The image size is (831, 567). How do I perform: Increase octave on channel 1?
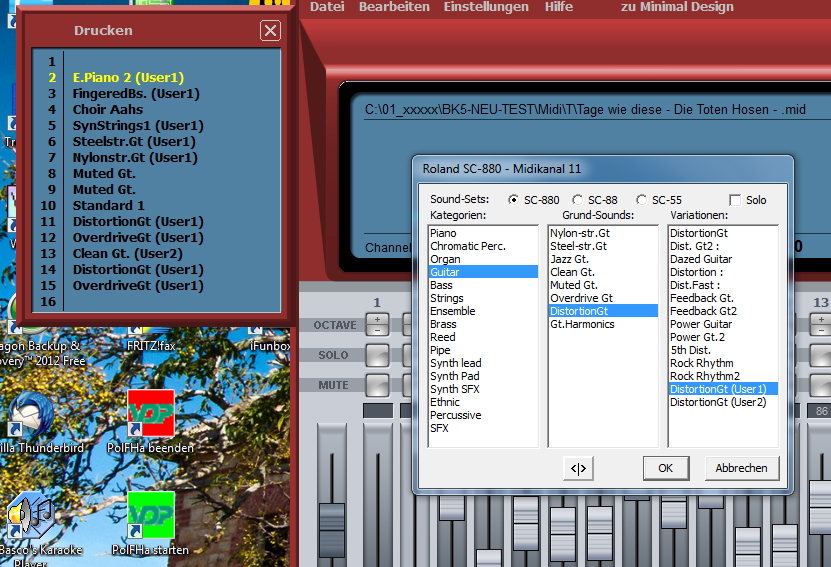coord(377,320)
